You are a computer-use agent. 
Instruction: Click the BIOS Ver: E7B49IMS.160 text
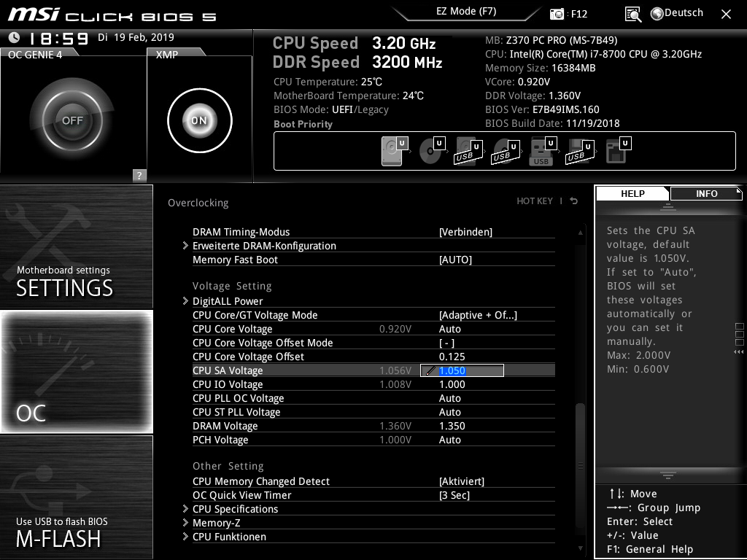point(542,109)
